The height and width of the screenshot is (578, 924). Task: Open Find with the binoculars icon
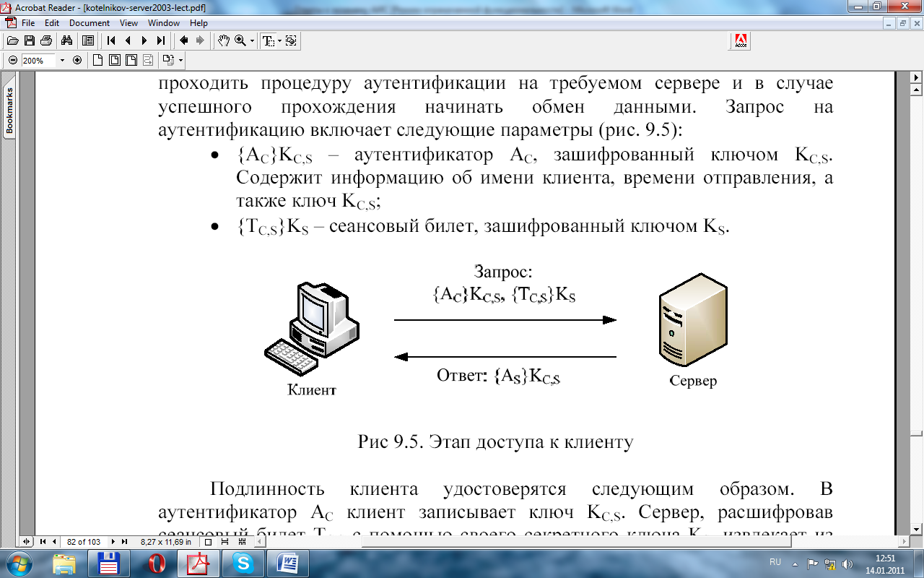[67, 40]
